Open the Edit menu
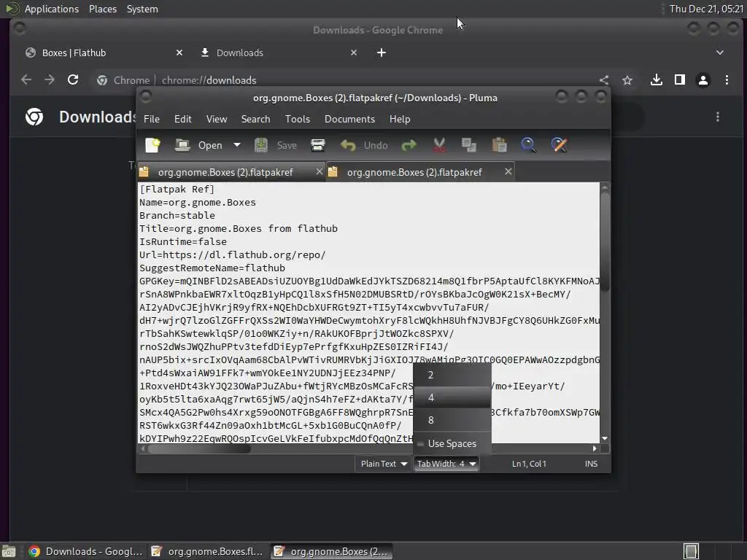 click(183, 119)
